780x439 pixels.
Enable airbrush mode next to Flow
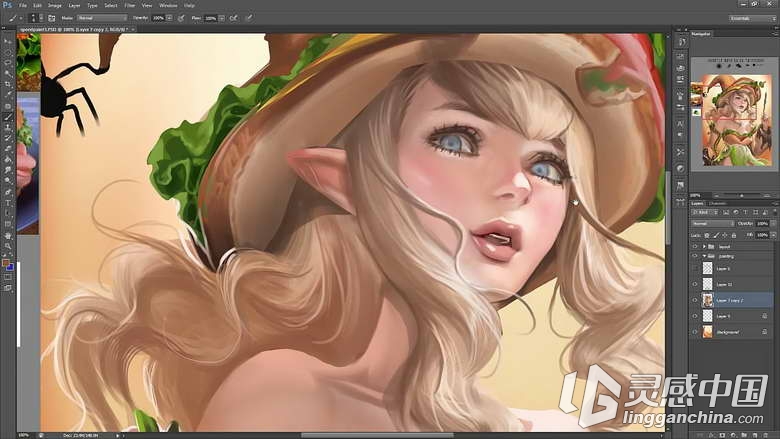233,18
